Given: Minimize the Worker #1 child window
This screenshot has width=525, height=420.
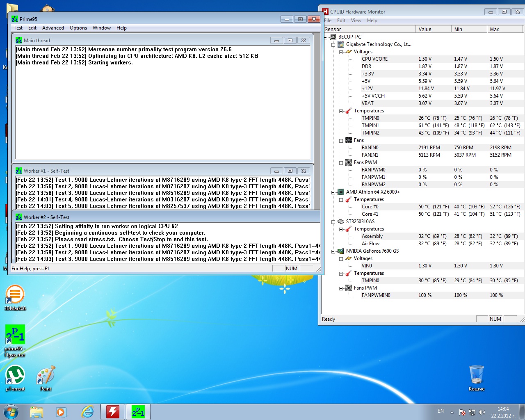Looking at the screenshot, I should tap(276, 171).
